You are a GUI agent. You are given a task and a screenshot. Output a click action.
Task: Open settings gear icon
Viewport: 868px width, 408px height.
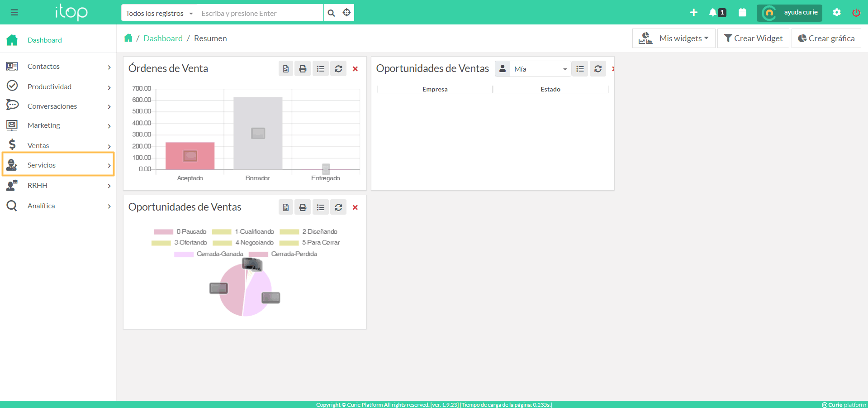pyautogui.click(x=837, y=13)
